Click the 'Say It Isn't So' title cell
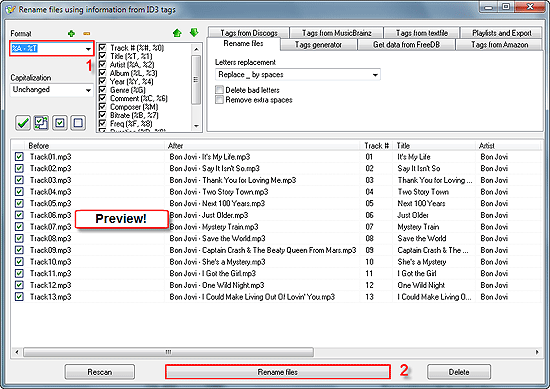Screen dimensions: 550x389 point(419,168)
